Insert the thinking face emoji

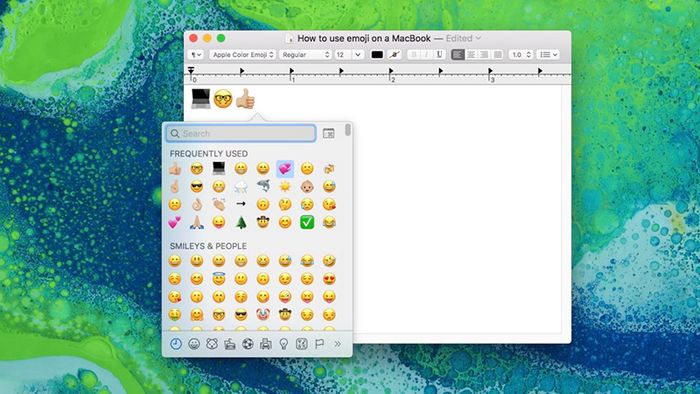[x=285, y=204]
